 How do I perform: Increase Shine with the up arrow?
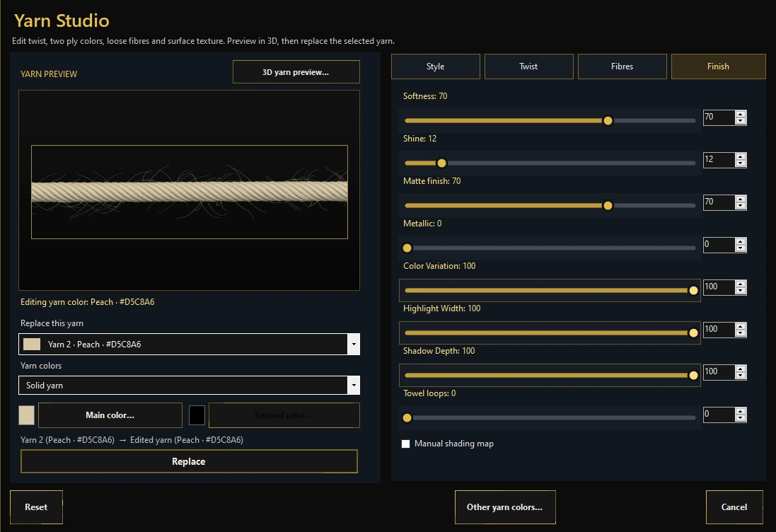coord(741,157)
